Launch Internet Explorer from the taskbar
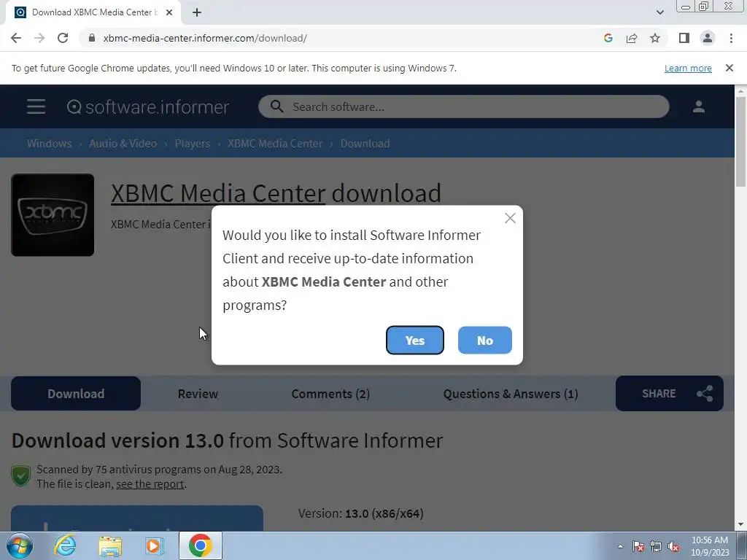Viewport: 747px width, 560px height. 65,545
